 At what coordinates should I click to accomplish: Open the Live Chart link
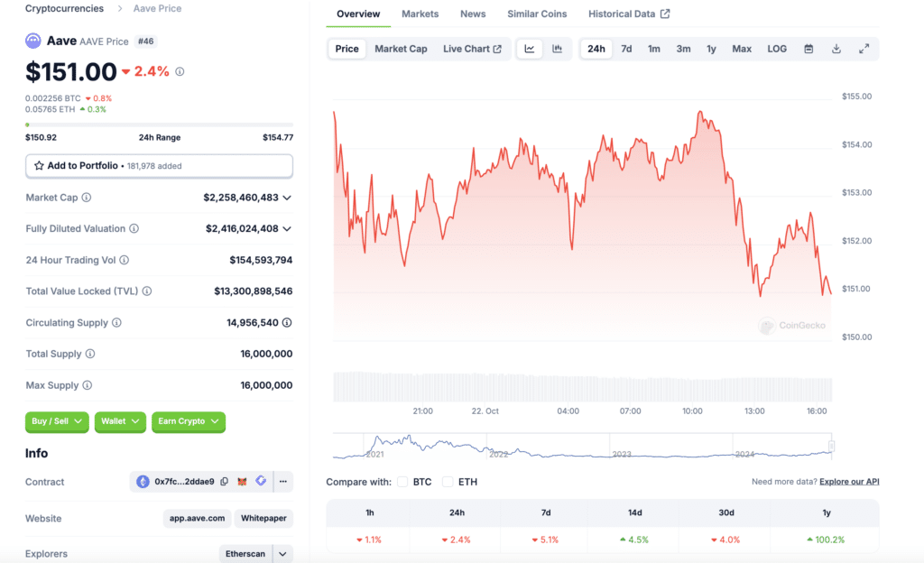(472, 49)
